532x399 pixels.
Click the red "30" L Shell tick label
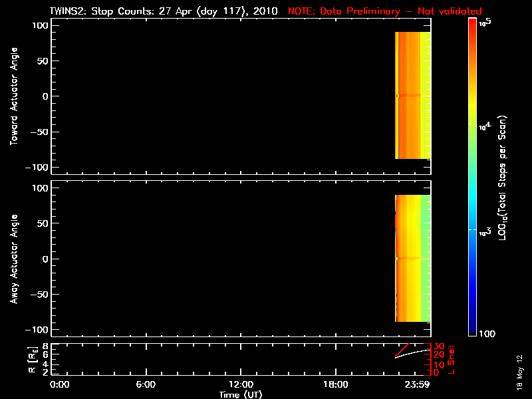pyautogui.click(x=439, y=346)
